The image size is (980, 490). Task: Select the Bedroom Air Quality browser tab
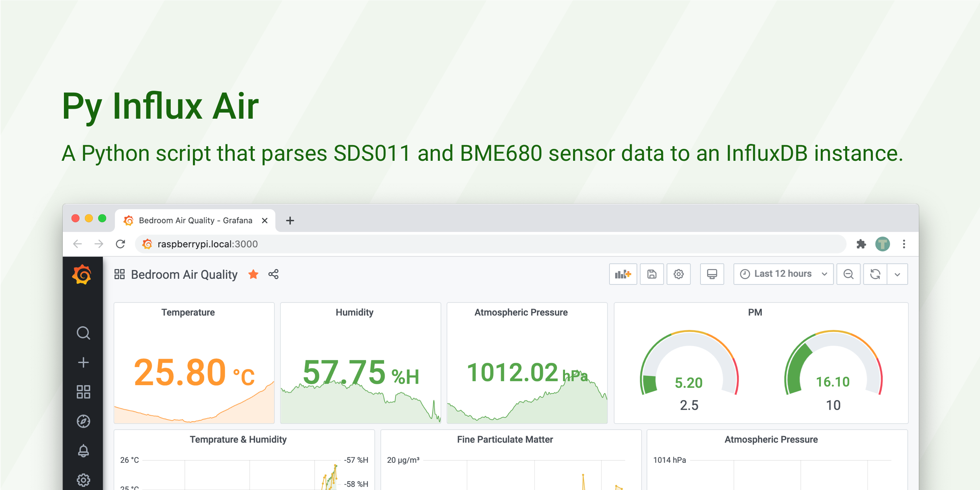click(195, 220)
